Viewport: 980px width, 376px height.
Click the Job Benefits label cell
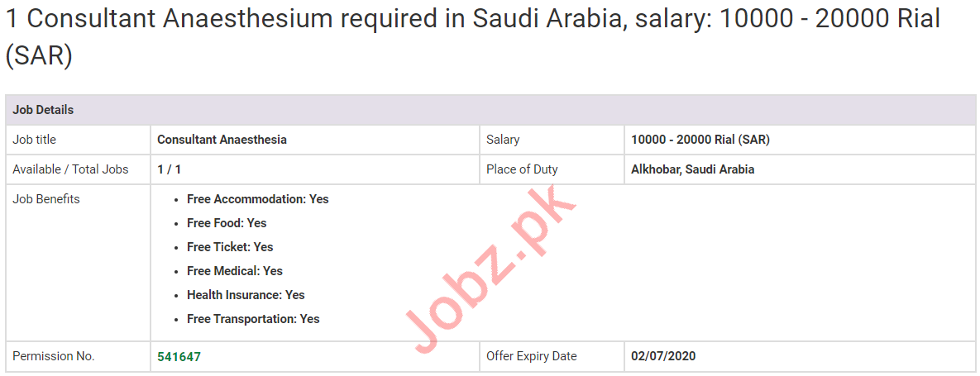(46, 199)
